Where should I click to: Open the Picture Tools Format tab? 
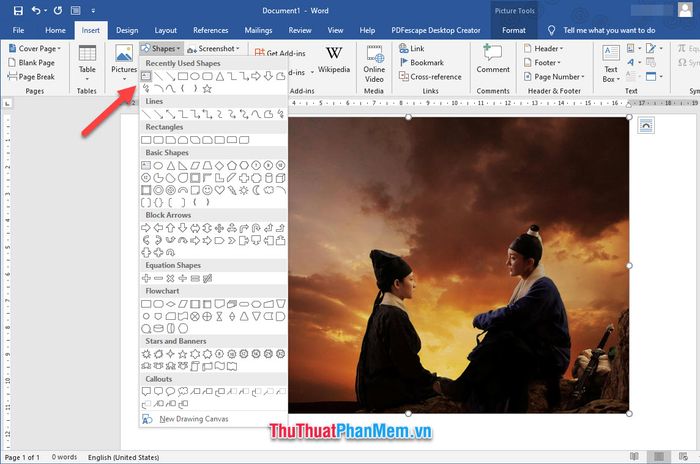514,30
